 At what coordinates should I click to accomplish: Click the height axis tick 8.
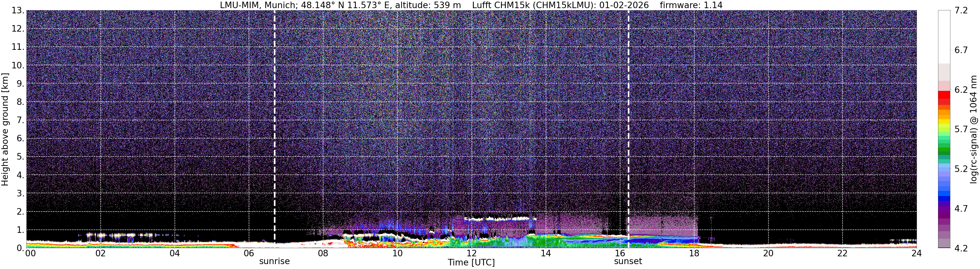click(x=20, y=102)
